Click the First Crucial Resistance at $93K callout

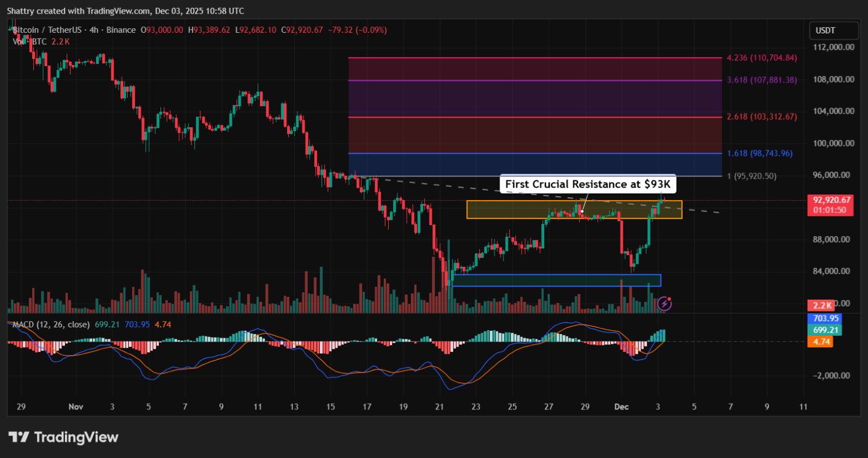tap(588, 184)
